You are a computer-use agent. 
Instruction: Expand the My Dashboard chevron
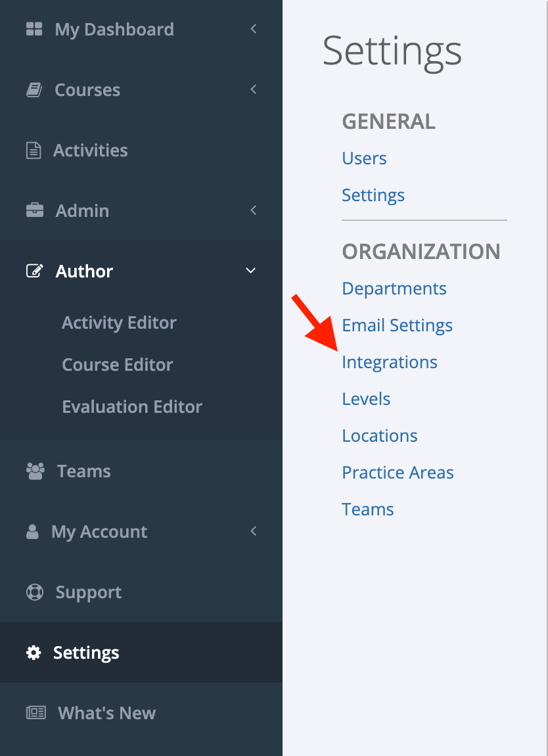click(254, 29)
